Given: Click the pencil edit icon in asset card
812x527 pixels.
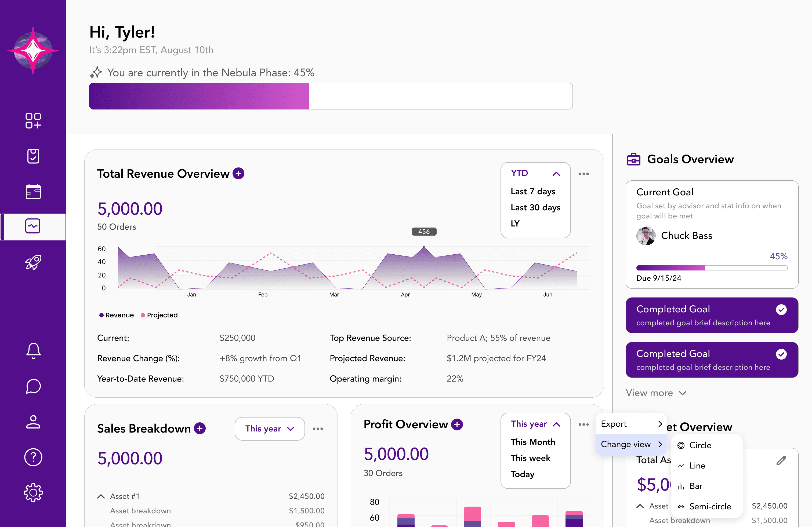Looking at the screenshot, I should coord(781,460).
